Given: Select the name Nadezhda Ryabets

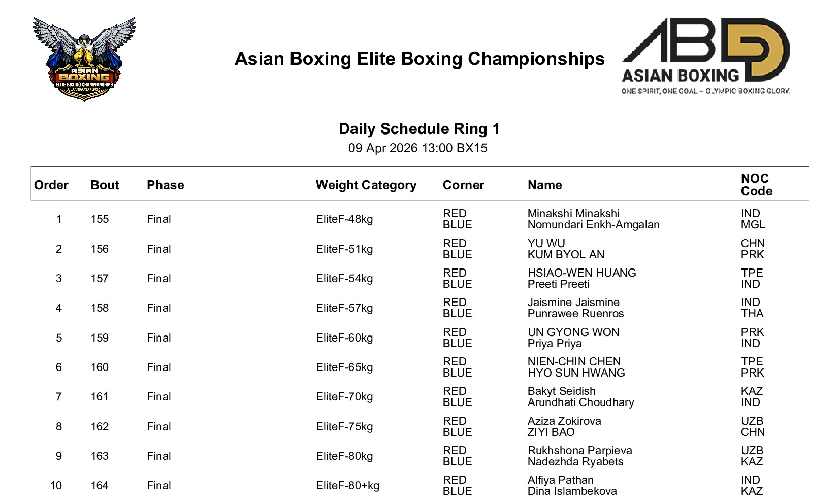Looking at the screenshot, I should [x=575, y=462].
